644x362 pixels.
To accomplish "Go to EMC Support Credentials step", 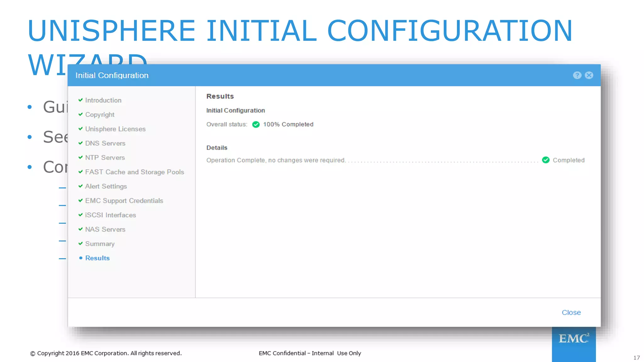I will tap(124, 200).
